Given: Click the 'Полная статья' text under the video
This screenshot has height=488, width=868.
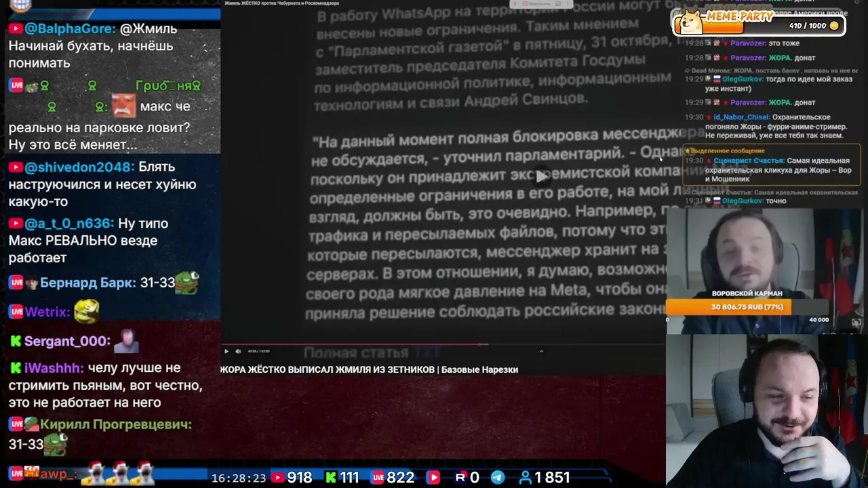Looking at the screenshot, I should (355, 352).
